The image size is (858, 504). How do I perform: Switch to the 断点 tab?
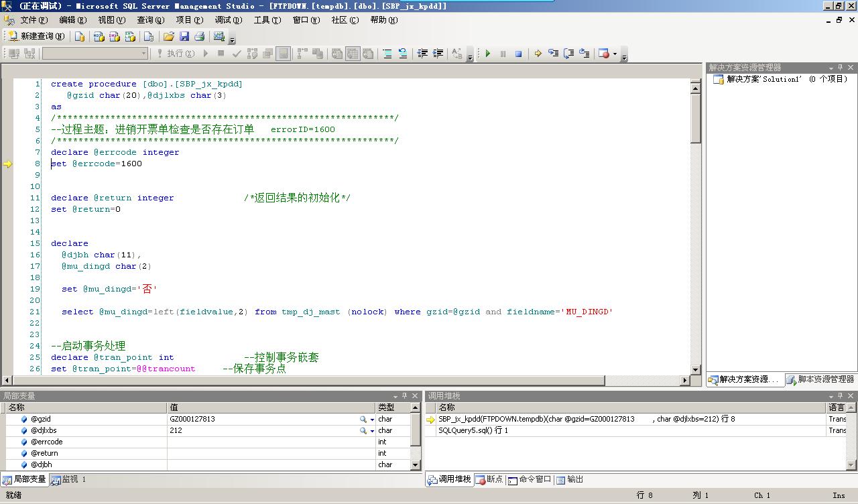489,480
